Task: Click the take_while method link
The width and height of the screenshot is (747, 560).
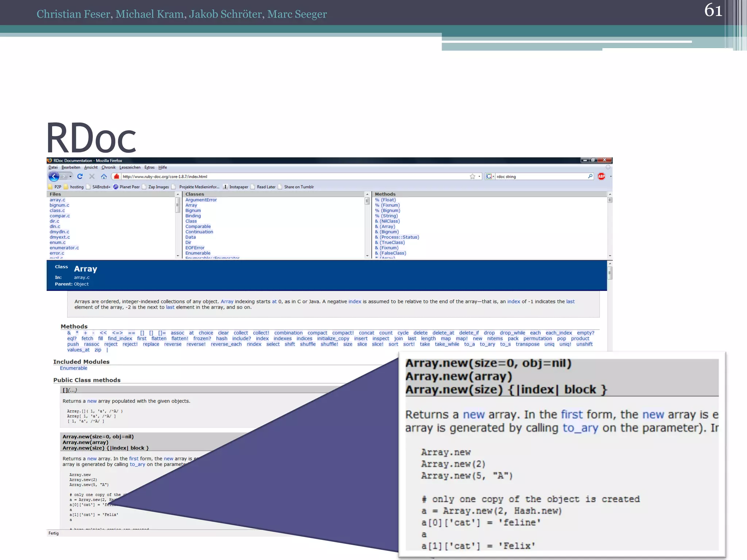Action: [x=447, y=344]
